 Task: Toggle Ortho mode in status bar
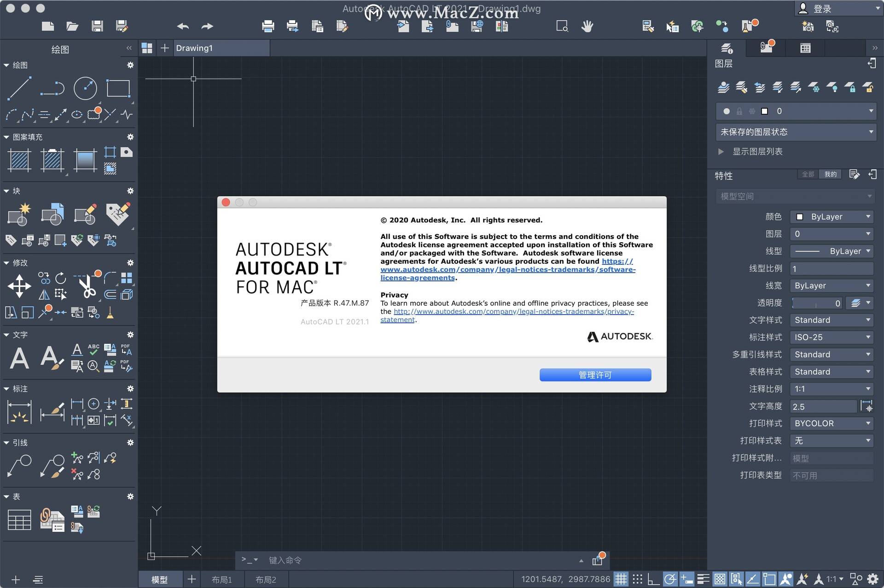pos(653,579)
